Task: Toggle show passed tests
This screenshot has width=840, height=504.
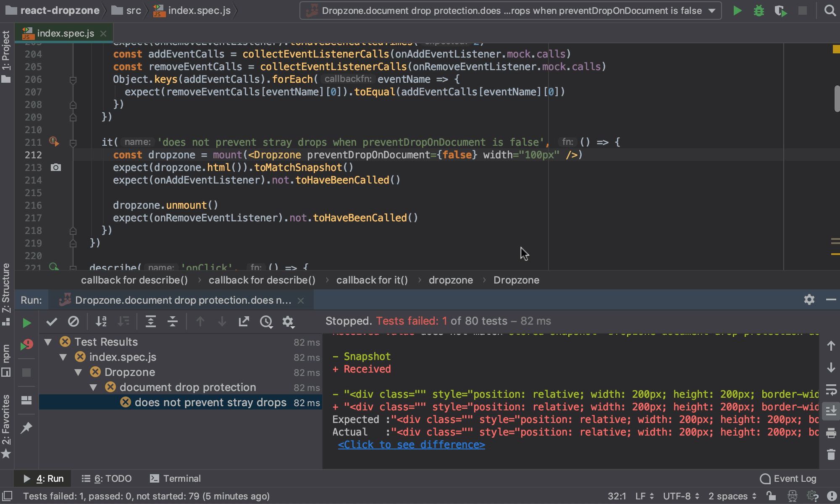Action: (x=51, y=322)
